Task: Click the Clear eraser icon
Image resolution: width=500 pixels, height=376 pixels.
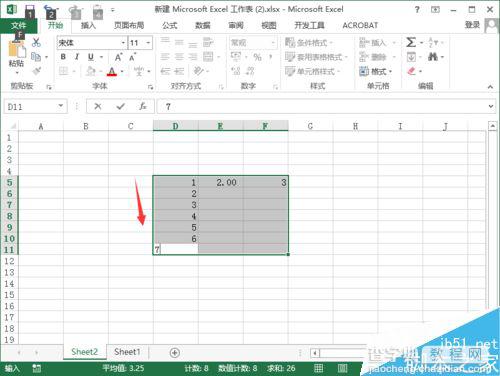Action: (x=412, y=71)
